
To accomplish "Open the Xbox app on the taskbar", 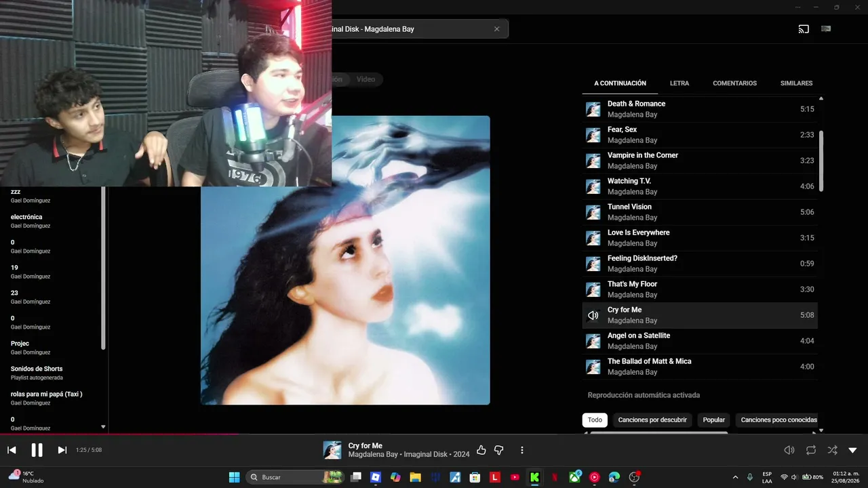I will point(575,477).
